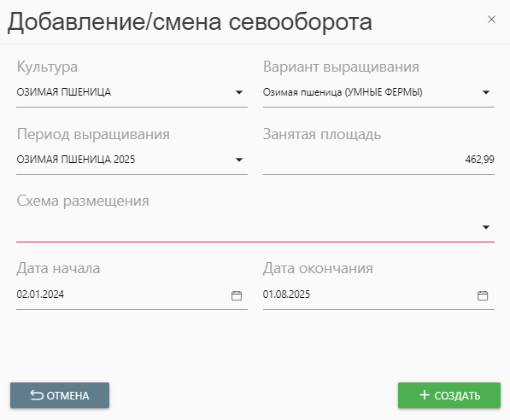This screenshot has height=420, width=510.
Task: Expand the Вариант выращивания dropdown arrow
Action: coord(486,92)
